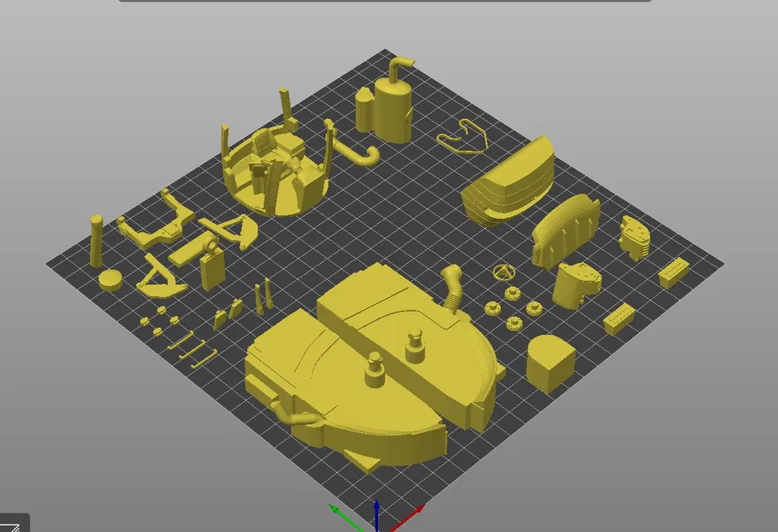Screen dimensions: 778x532
Task: Select the small bottle-shaped canister beside the tank
Action: pos(364,110)
